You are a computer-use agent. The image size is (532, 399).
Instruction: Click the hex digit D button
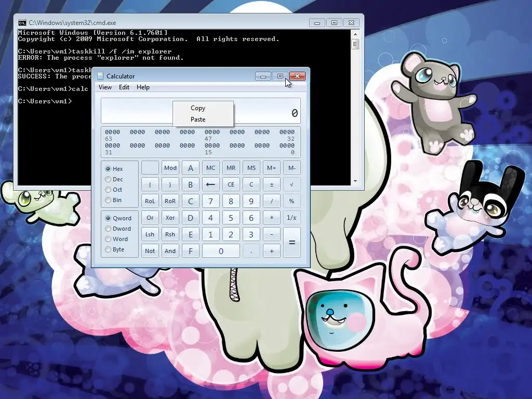pyautogui.click(x=190, y=218)
